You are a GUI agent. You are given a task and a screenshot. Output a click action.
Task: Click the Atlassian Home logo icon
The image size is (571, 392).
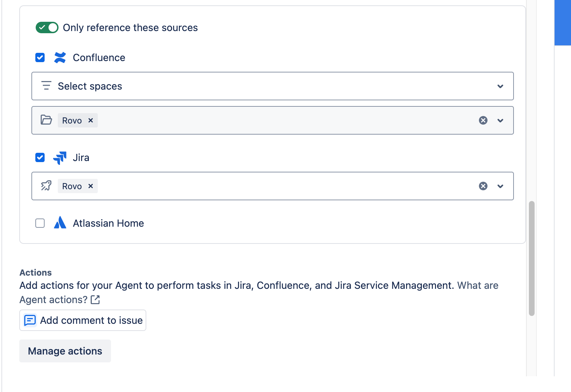[60, 223]
